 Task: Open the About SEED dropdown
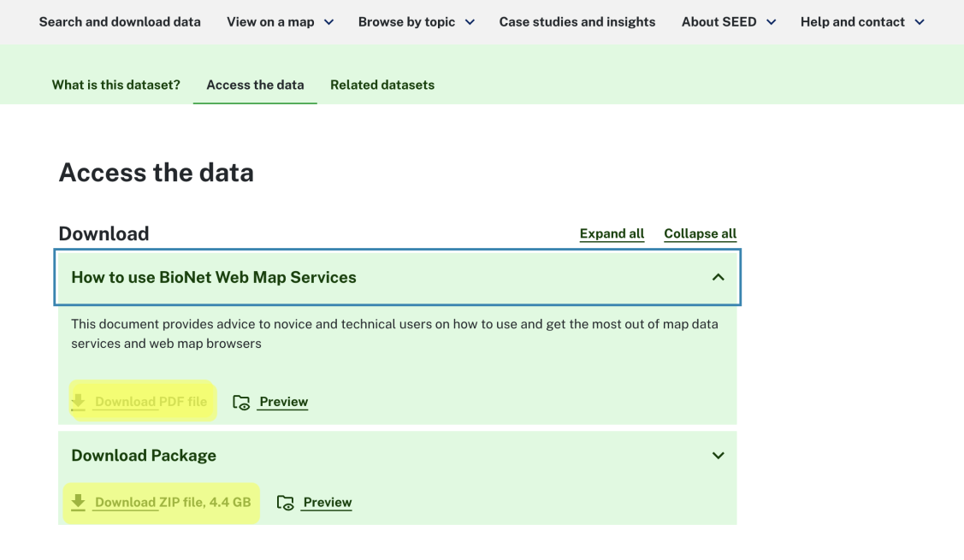tap(729, 22)
